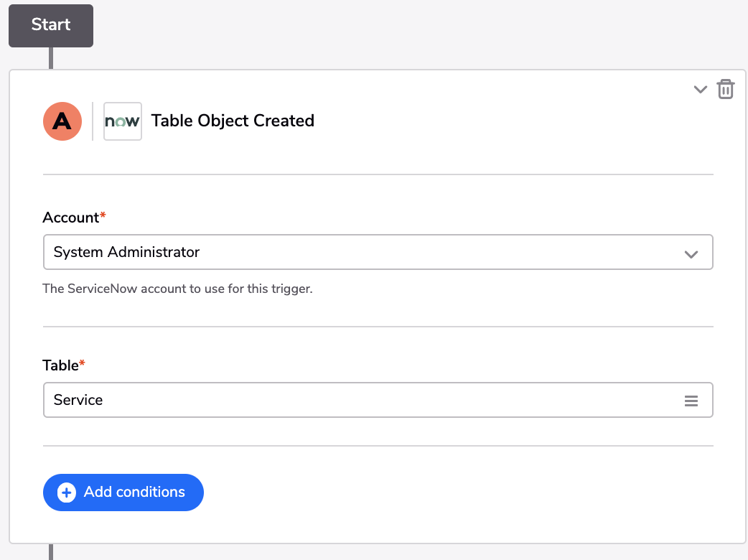Open the table picker list icon
Screen dimensions: 748x560
pos(691,401)
